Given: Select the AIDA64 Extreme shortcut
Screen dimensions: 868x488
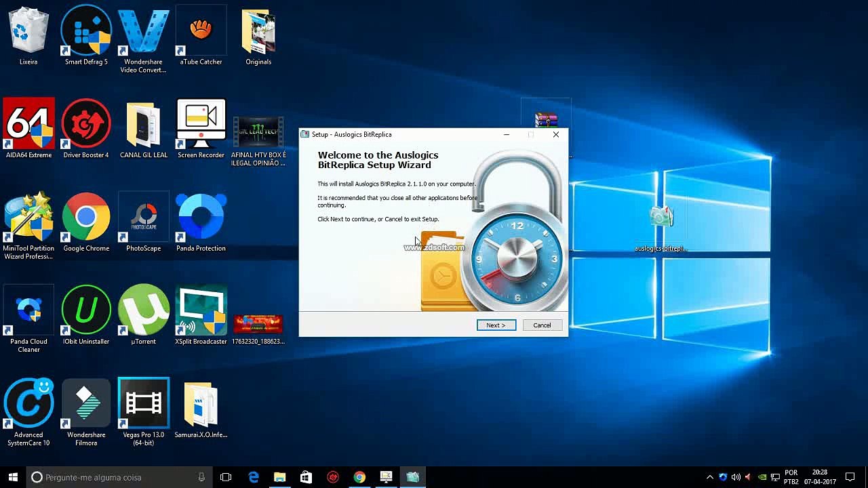Looking at the screenshot, I should (x=28, y=129).
